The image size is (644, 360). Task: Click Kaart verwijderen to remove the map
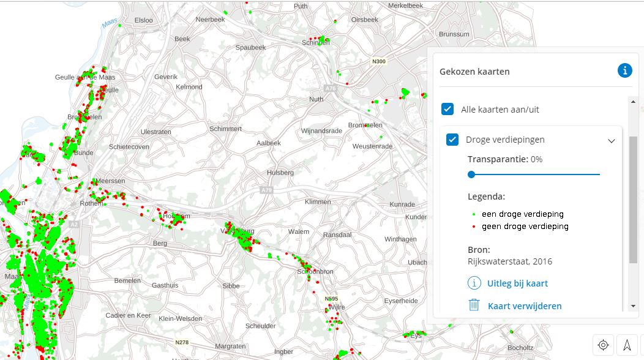coord(525,306)
